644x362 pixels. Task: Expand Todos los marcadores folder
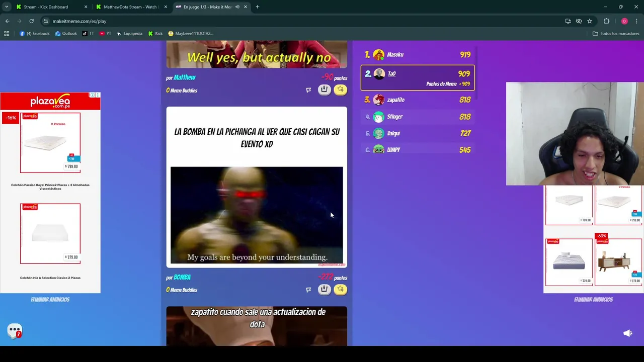pos(616,34)
